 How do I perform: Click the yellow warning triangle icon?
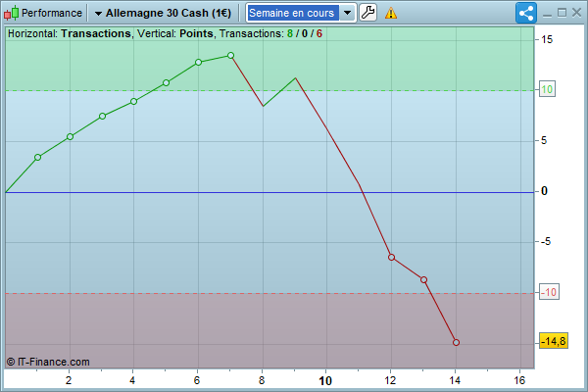391,13
